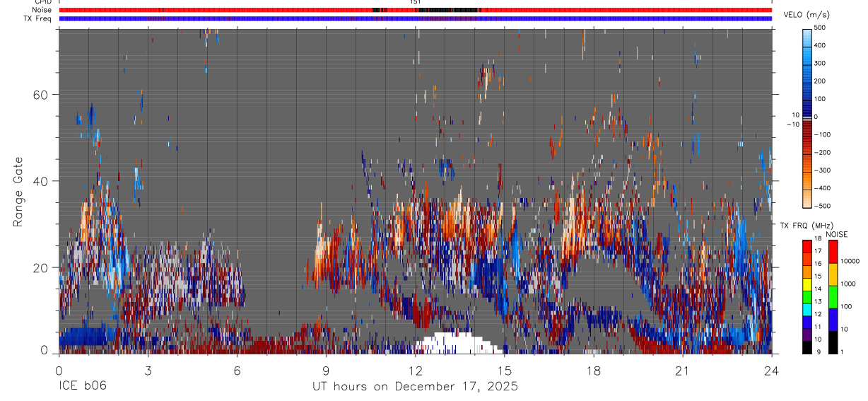This screenshot has height=401, width=868.
Task: Click the blue TX Freq strip above the plot
Action: pos(415,18)
